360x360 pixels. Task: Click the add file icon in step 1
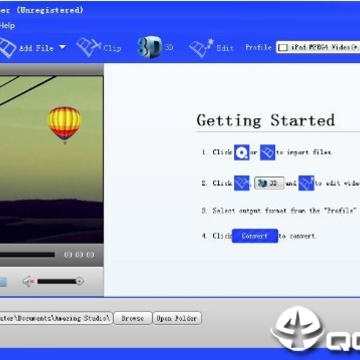(268, 152)
